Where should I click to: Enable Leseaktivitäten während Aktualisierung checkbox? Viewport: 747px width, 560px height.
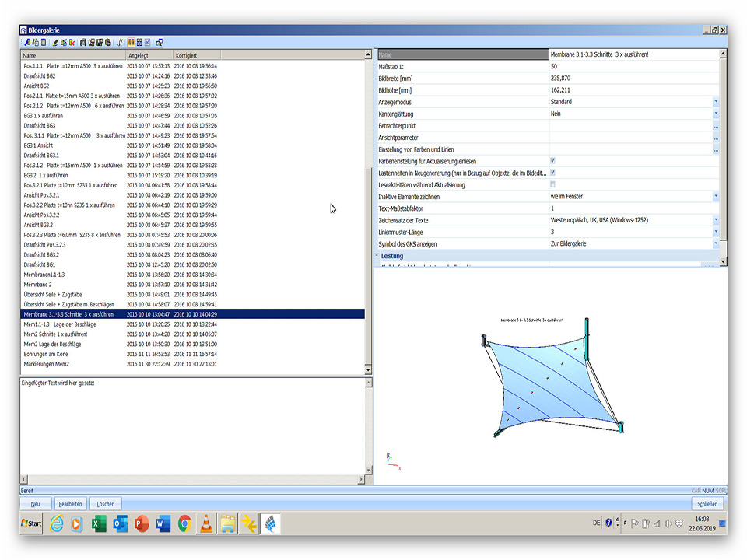pos(552,184)
